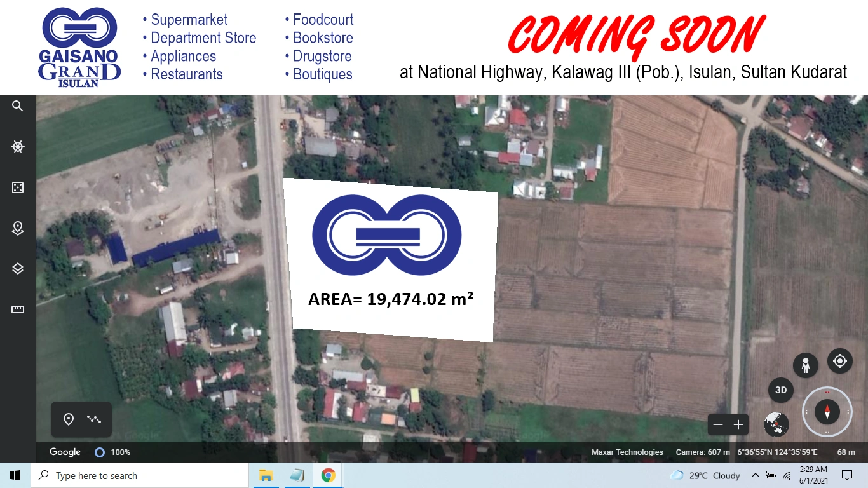Image resolution: width=868 pixels, height=488 pixels.
Task: Open the Windows Start menu
Action: click(x=15, y=475)
